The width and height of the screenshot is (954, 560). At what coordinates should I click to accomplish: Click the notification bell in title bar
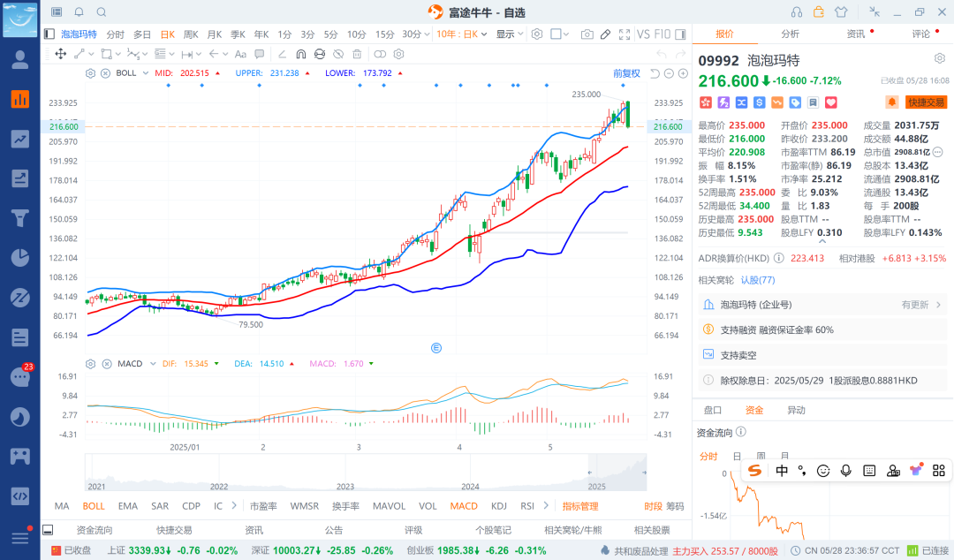79,12
